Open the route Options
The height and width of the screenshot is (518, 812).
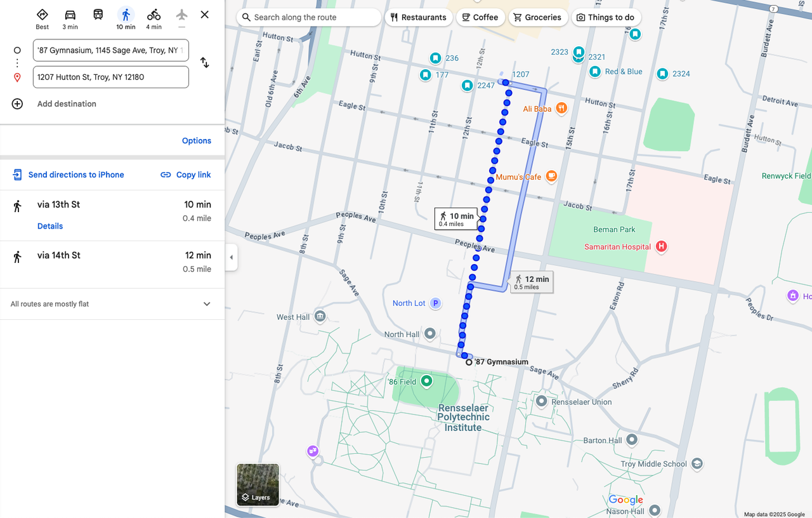(197, 141)
